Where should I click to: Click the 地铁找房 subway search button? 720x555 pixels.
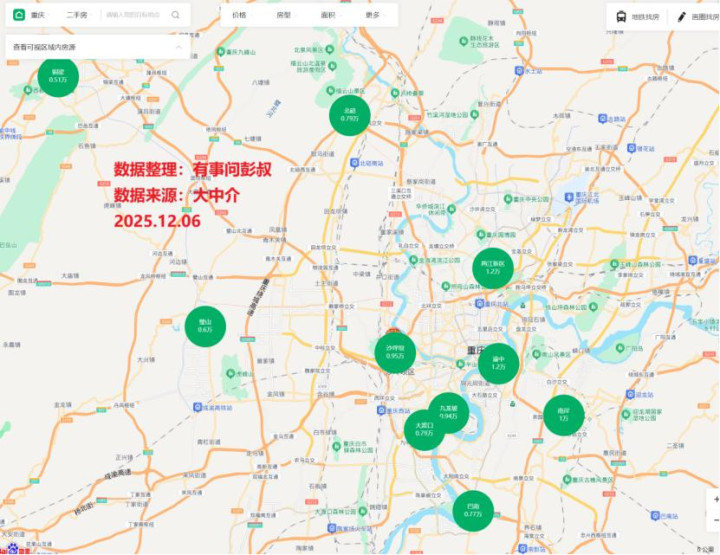[638, 17]
